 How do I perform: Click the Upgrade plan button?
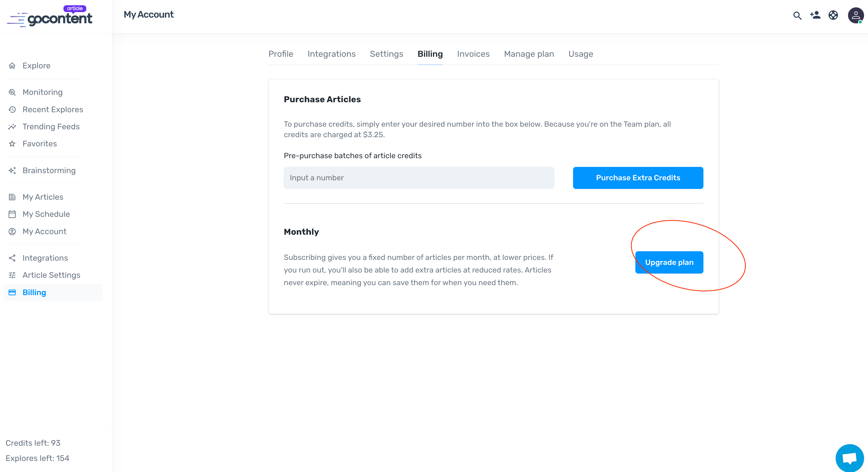pos(669,263)
